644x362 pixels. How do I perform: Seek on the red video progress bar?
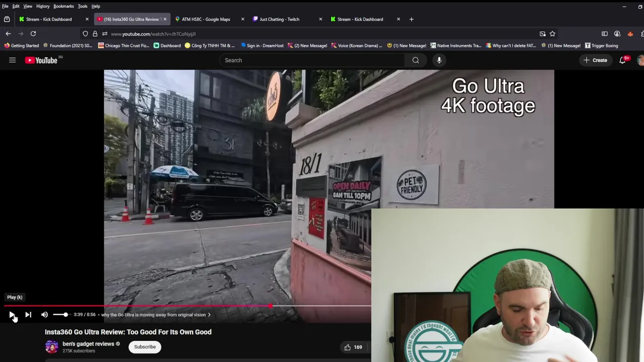click(x=187, y=306)
